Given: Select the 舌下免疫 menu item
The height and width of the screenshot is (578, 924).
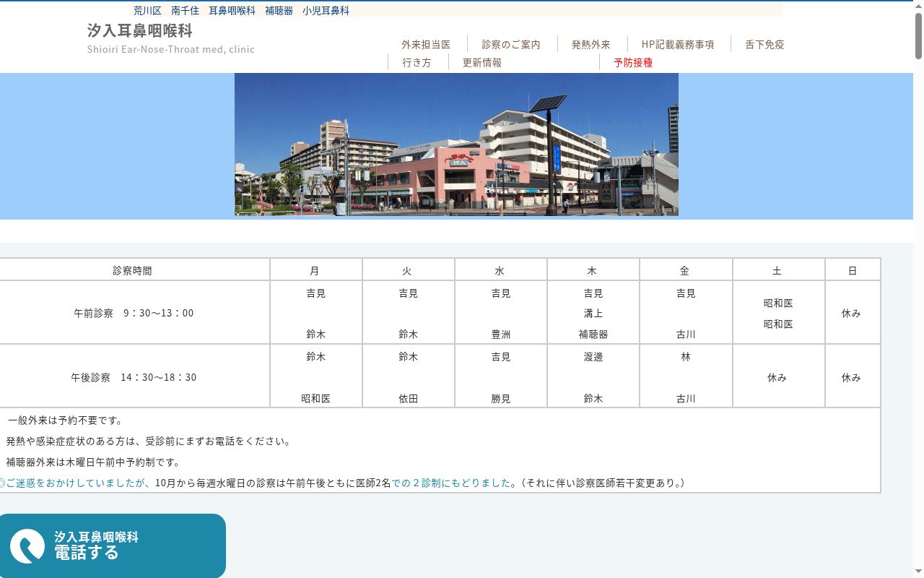Looking at the screenshot, I should (x=764, y=44).
